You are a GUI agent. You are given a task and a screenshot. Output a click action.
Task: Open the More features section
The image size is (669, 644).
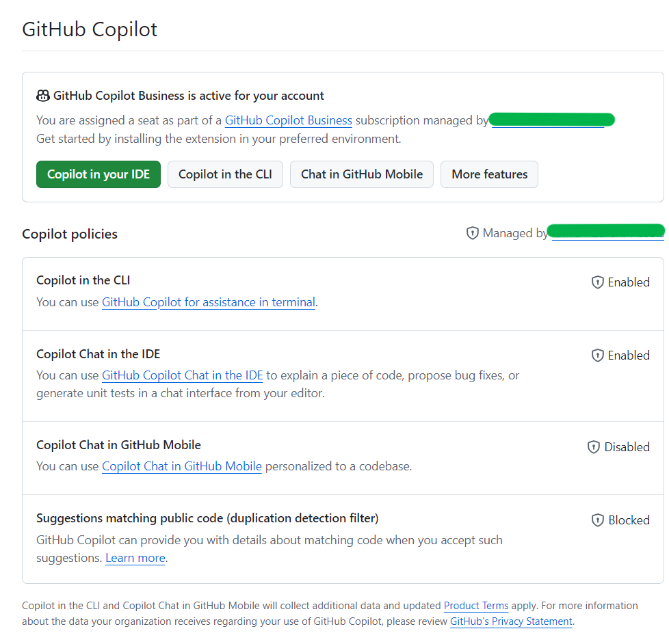coord(489,174)
